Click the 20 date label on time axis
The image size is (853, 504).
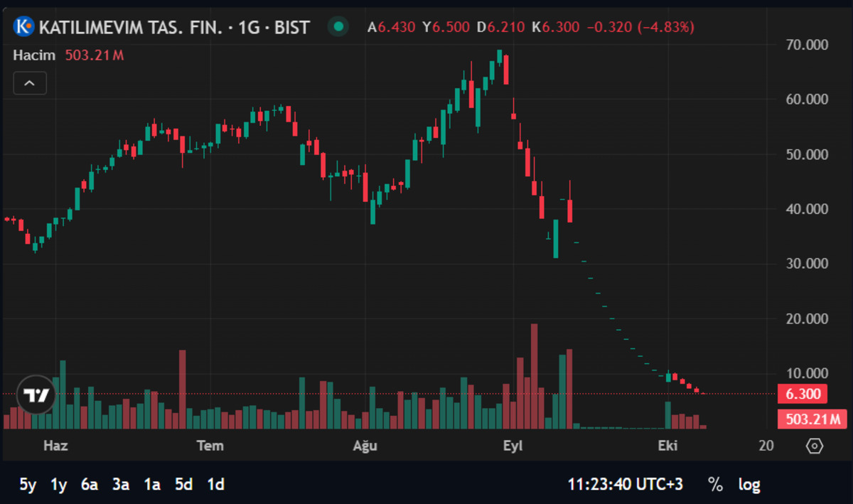(766, 446)
